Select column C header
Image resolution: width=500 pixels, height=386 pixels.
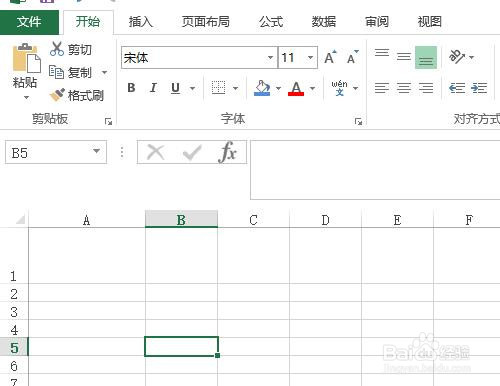pos(254,220)
